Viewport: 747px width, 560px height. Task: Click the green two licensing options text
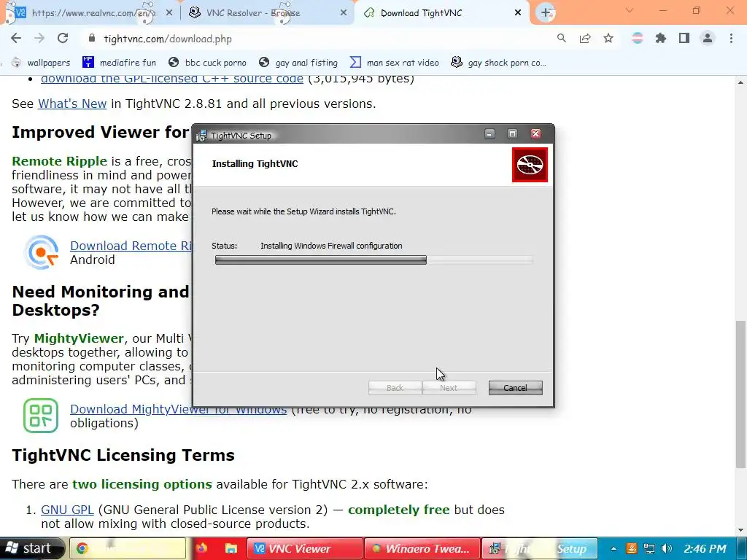point(142,484)
